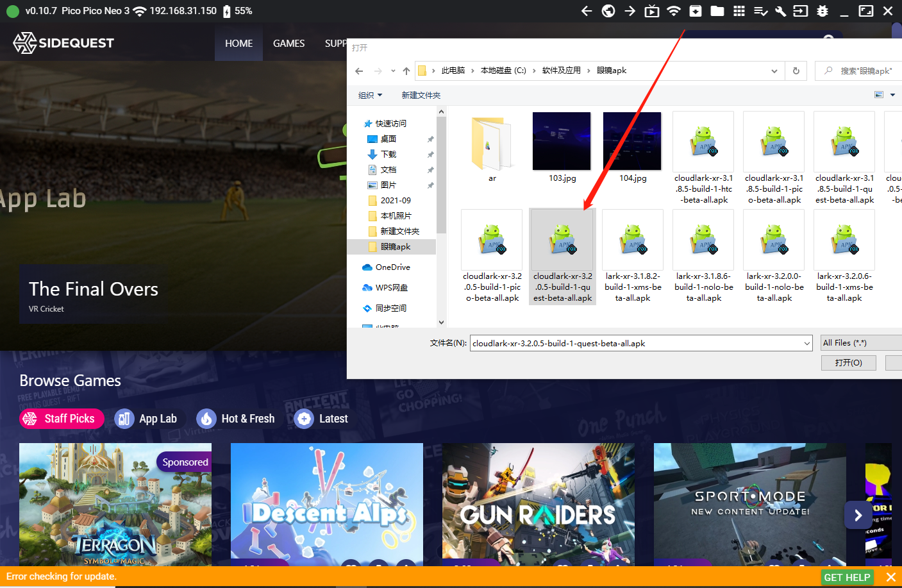This screenshot has width=902, height=588.
Task: Click the green device connection status dot
Action: pyautogui.click(x=12, y=11)
